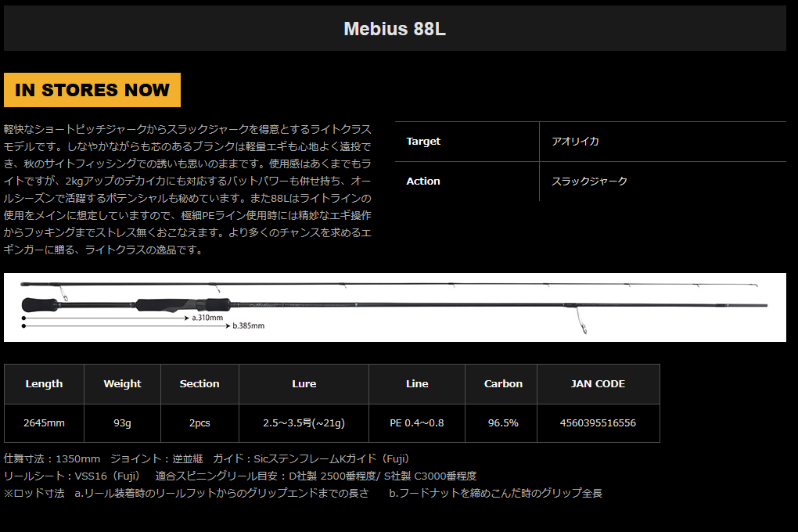This screenshot has height=532, width=798.
Task: Select the 2pcs section value
Action: click(199, 423)
